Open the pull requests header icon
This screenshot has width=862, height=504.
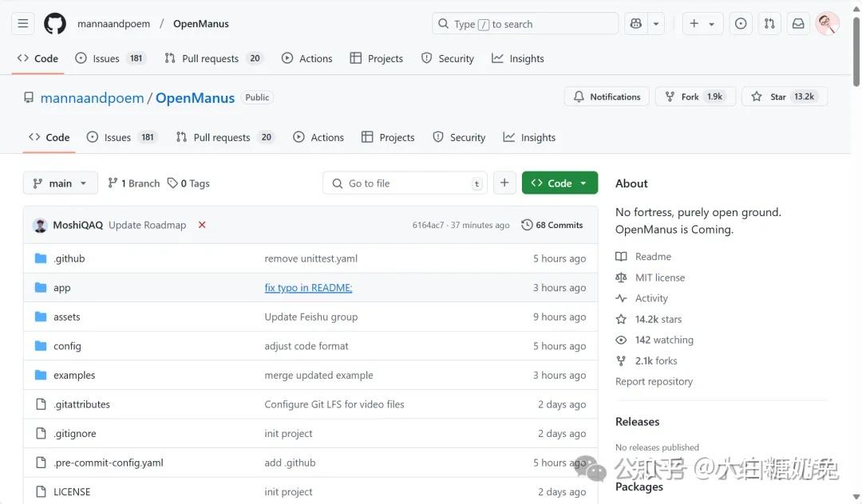[769, 24]
